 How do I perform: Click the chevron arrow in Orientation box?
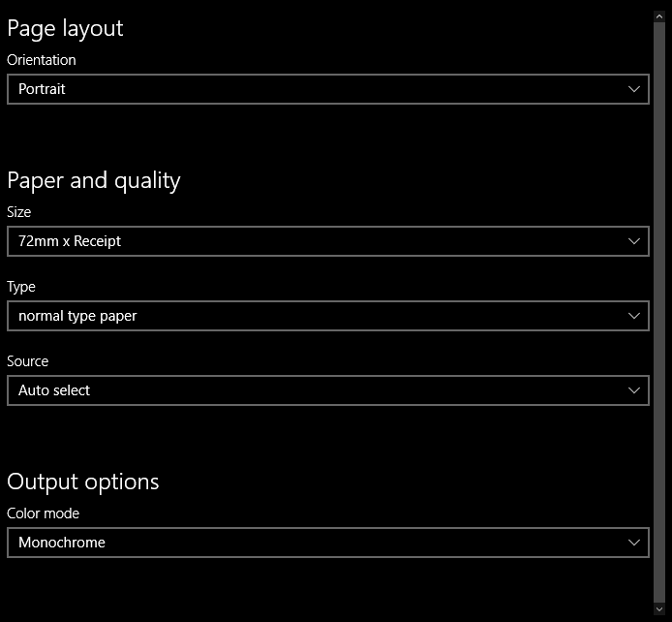pyautogui.click(x=634, y=89)
